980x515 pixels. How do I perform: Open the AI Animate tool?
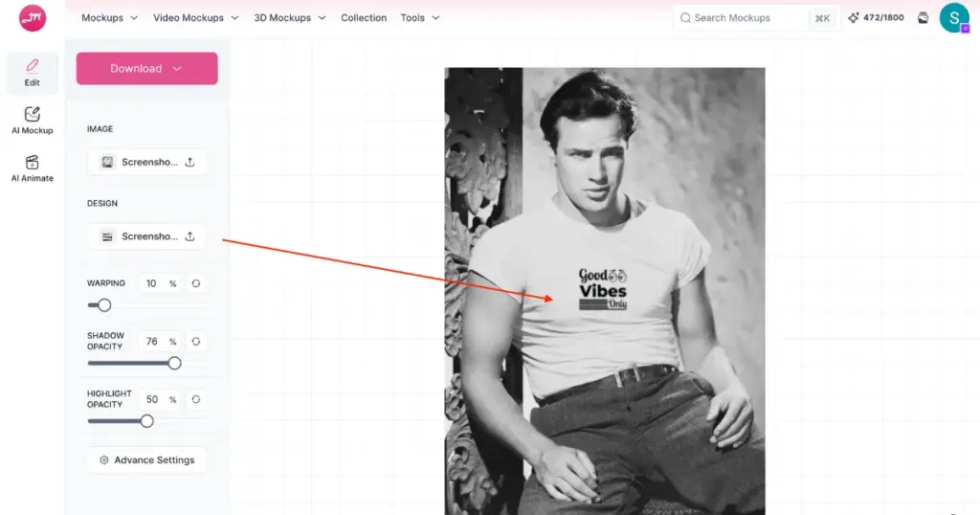coord(32,168)
